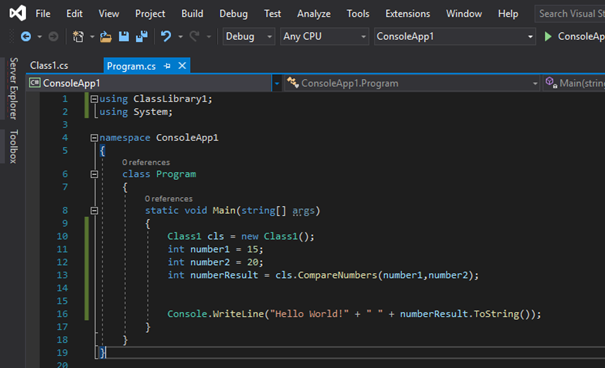The height and width of the screenshot is (368, 605).
Task: Click the number1 = 15 declaration
Action: pos(215,249)
